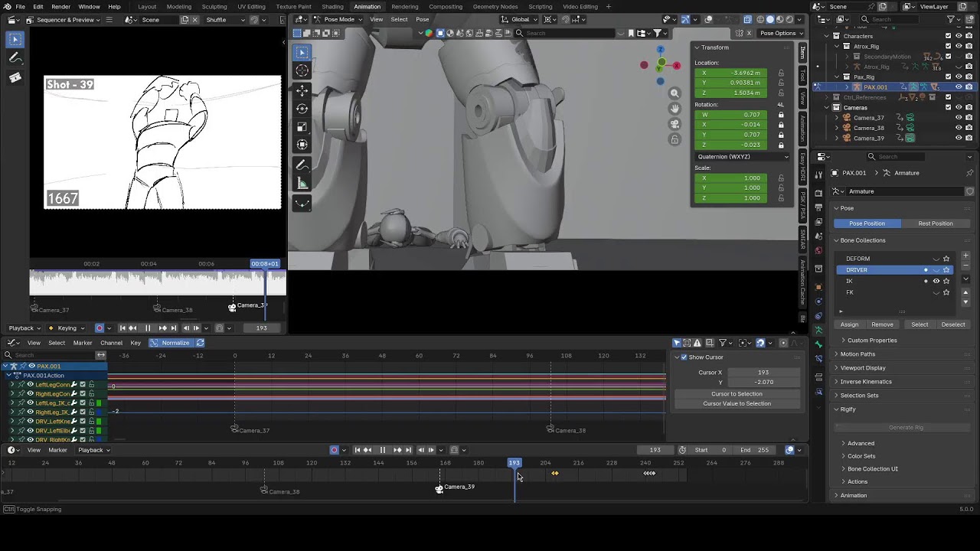This screenshot has height=551, width=980.
Task: Open the Object Data armature properties tab
Action: pos(818,330)
